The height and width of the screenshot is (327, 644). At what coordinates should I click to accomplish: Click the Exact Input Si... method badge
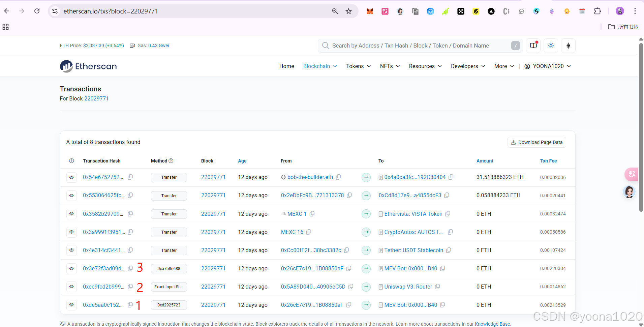pyautogui.click(x=169, y=287)
